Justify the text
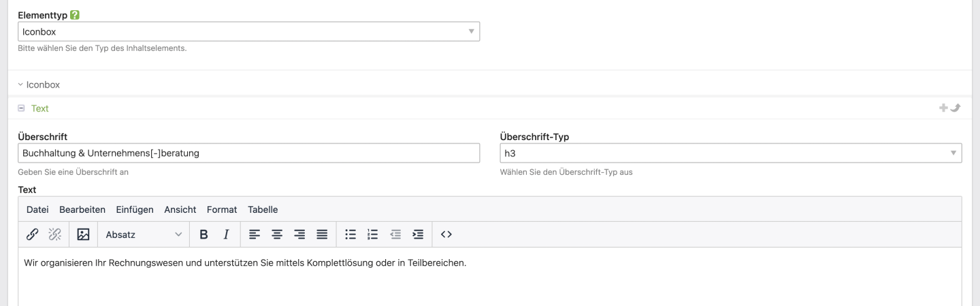980x306 pixels. pos(322,235)
